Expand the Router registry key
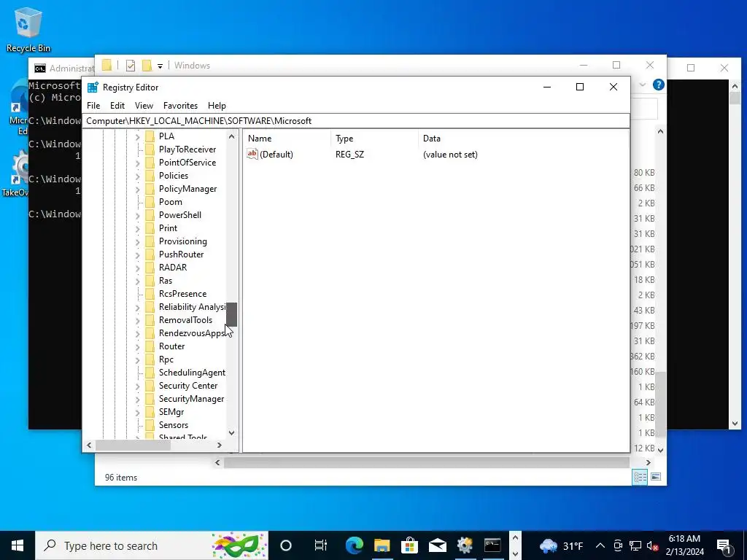Screen dimensions: 747x560 [x=137, y=346]
